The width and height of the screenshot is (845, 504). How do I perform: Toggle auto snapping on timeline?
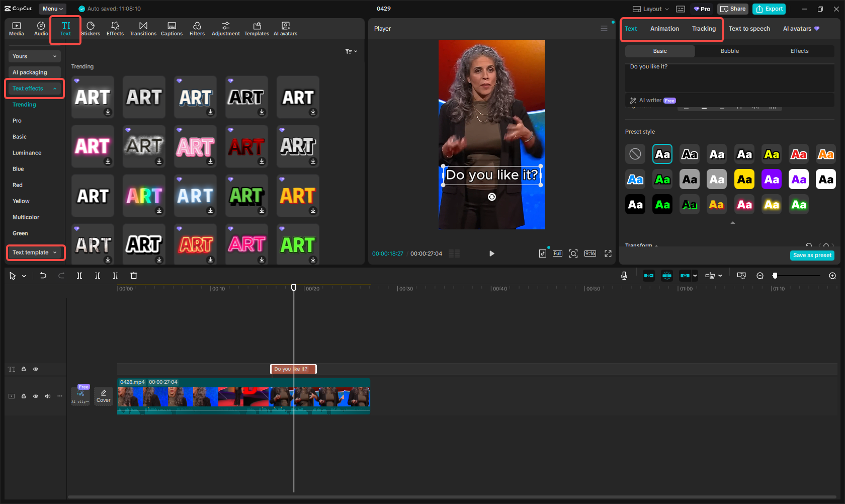[x=667, y=276]
